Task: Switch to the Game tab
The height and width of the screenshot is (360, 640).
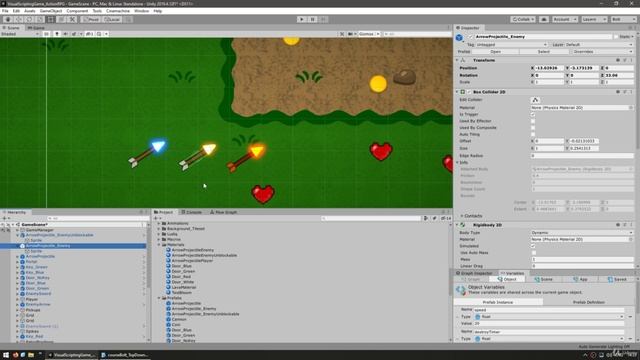Action: [36, 28]
